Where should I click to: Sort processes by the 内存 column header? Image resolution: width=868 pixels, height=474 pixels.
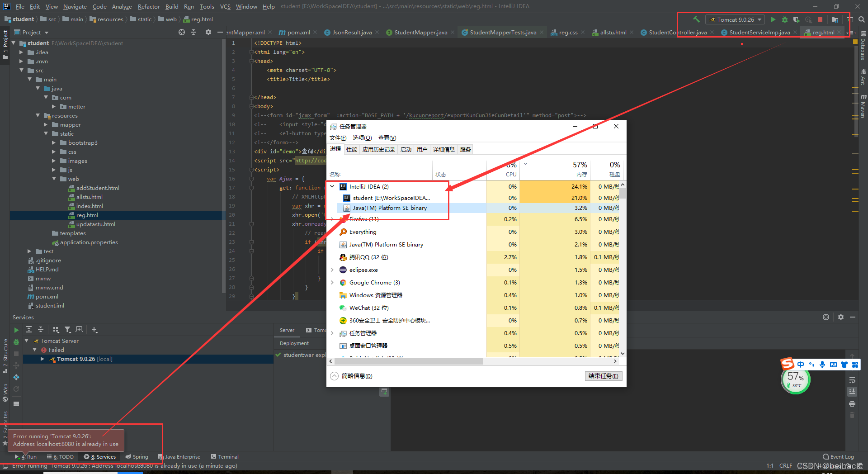pos(555,169)
